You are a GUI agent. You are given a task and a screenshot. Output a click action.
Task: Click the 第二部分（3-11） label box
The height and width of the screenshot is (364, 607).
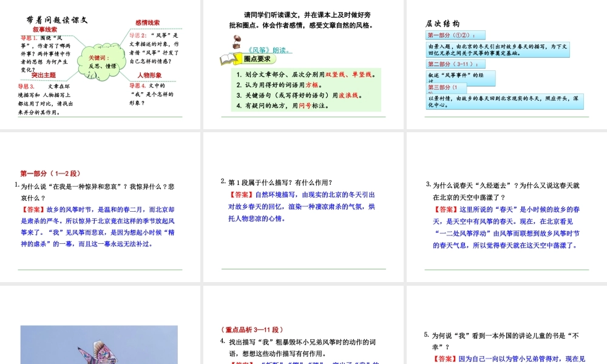tap(455, 64)
